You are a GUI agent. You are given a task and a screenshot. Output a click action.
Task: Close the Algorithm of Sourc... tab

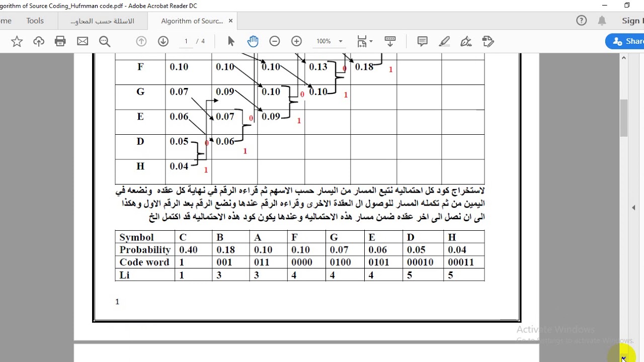click(x=230, y=21)
